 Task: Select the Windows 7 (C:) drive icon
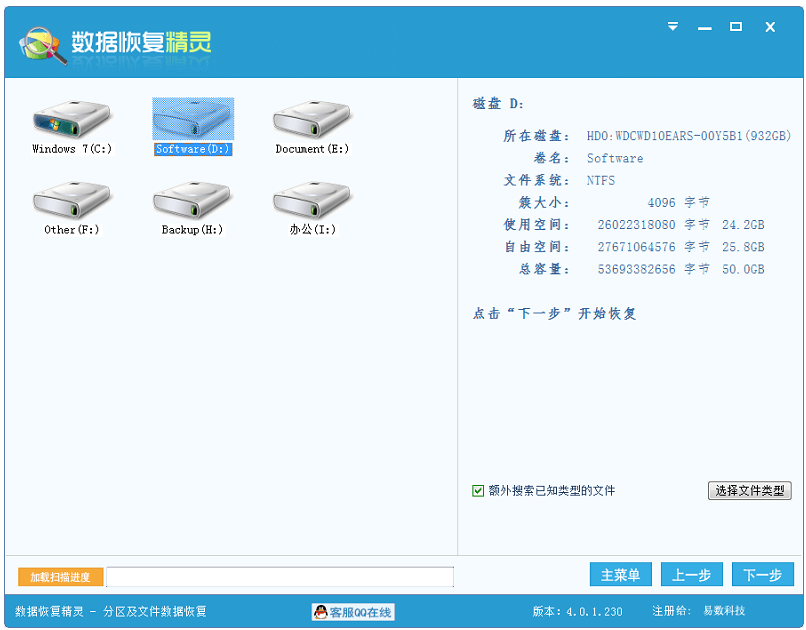[70, 118]
